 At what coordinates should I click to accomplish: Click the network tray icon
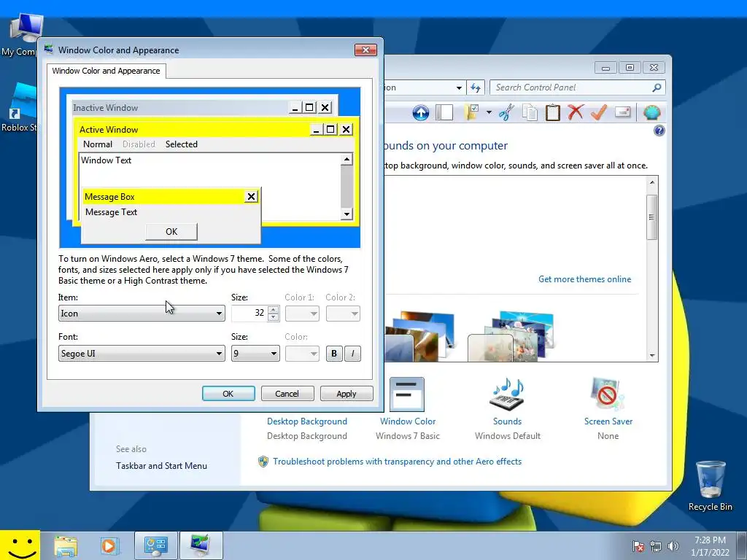pos(656,546)
